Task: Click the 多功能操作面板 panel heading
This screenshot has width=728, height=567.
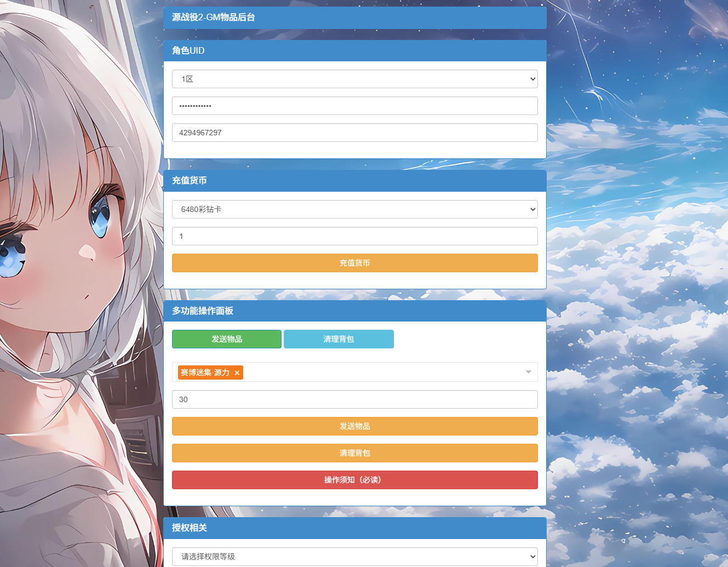Action: (x=354, y=311)
